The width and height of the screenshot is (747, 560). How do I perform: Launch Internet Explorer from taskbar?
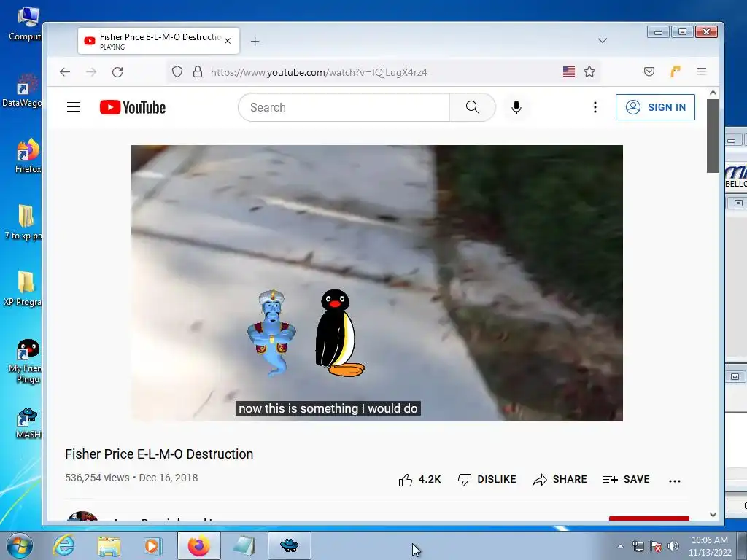point(64,545)
